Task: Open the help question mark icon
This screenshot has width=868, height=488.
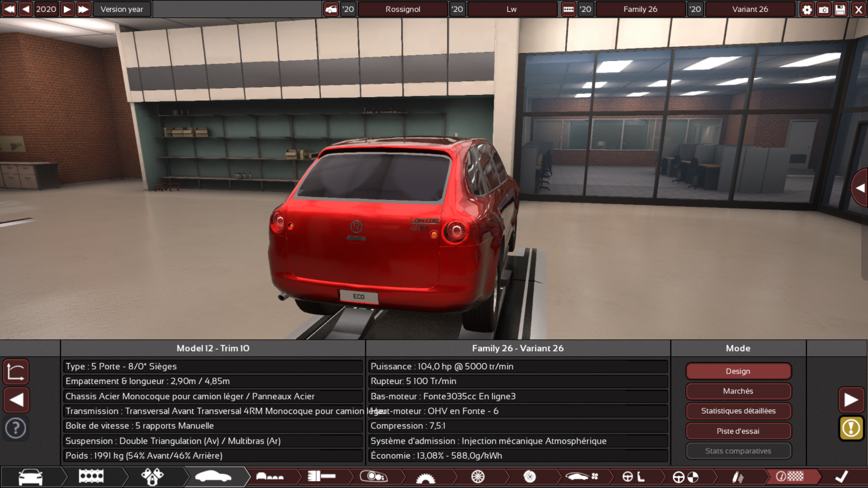Action: point(16,428)
